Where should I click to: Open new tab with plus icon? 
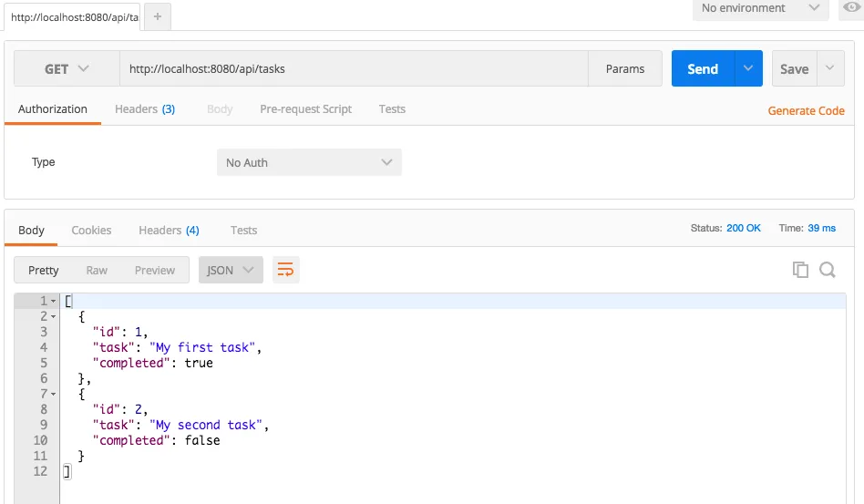pyautogui.click(x=157, y=17)
